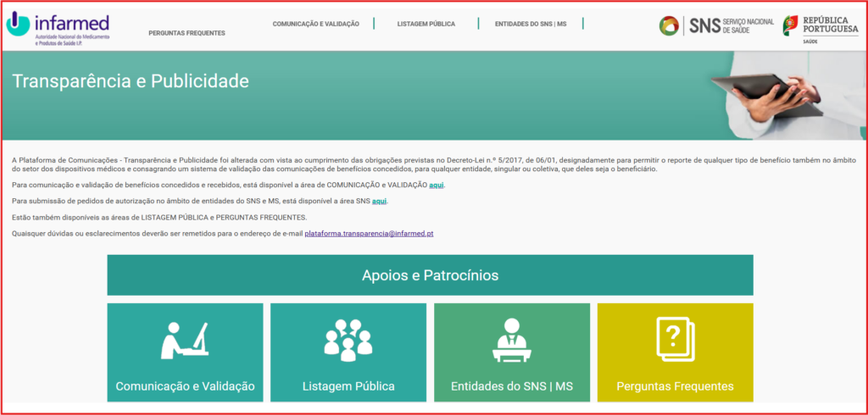
Task: Select Listagem Pública in top navigation
Action: [x=426, y=24]
